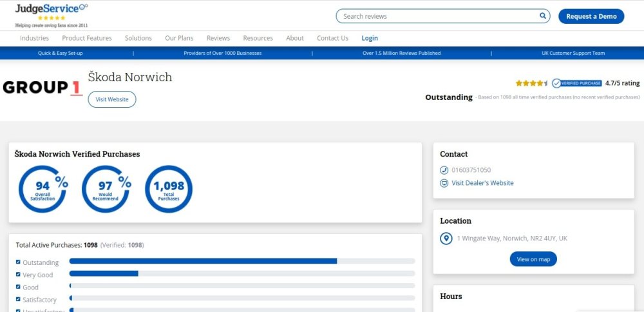
Task: Open the Resources menu
Action: pos(258,38)
